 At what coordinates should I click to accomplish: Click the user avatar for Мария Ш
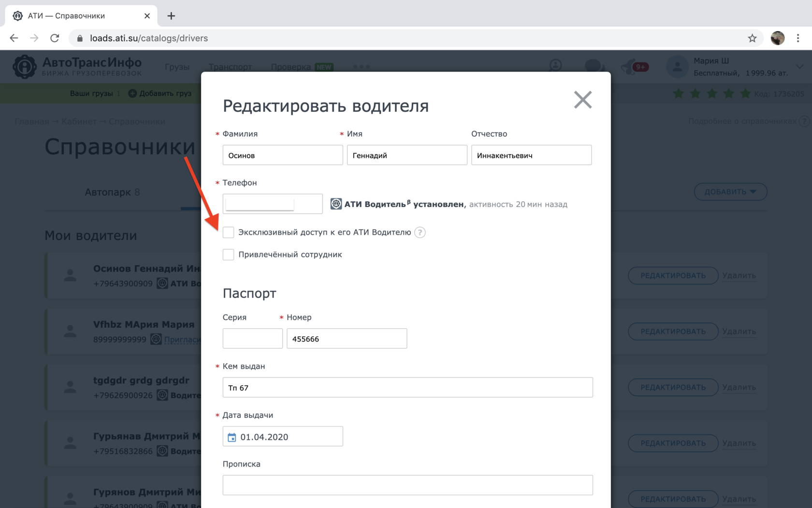coord(677,67)
